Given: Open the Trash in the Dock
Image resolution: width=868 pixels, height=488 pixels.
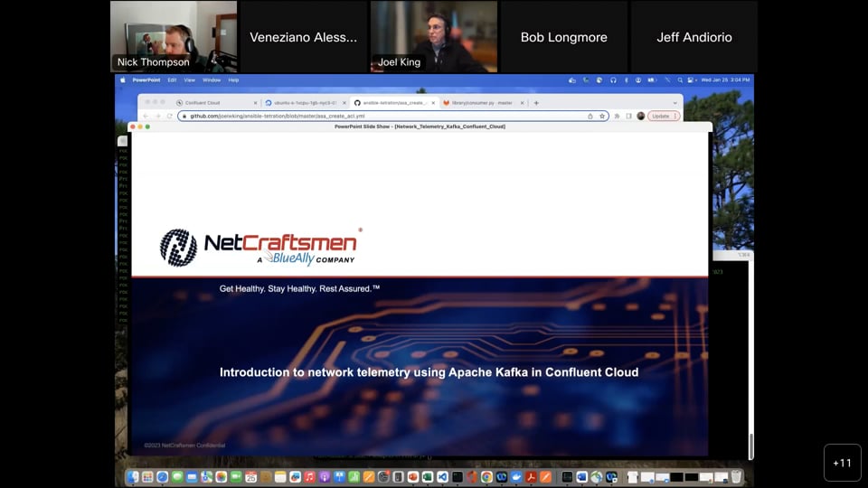Looking at the screenshot, I should point(736,477).
